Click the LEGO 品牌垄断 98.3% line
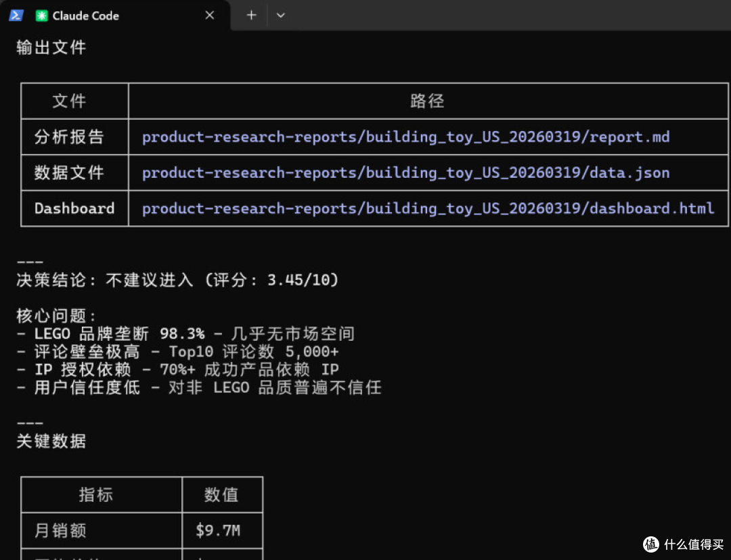Screen dimensions: 731x560 [x=185, y=333]
